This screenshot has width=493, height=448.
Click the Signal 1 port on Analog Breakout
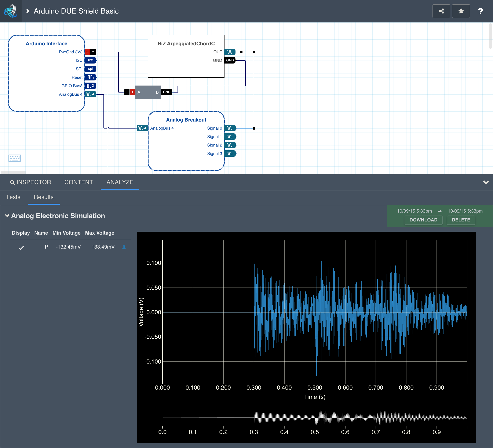coord(230,137)
